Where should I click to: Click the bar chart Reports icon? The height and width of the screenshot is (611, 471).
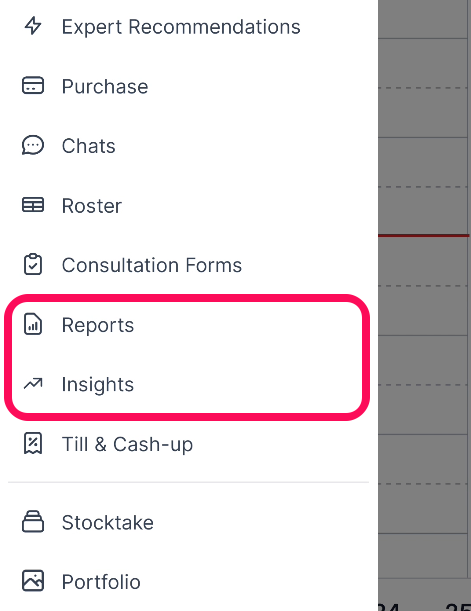(x=33, y=324)
